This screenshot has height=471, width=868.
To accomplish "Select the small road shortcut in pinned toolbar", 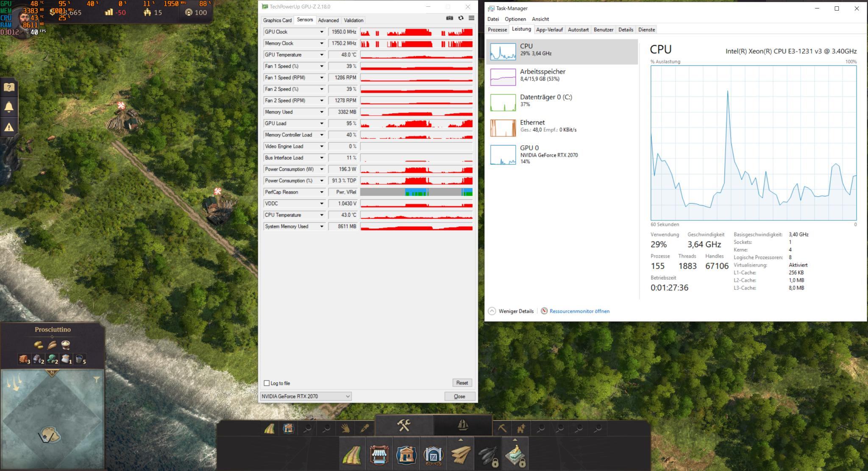I will click(x=270, y=429).
